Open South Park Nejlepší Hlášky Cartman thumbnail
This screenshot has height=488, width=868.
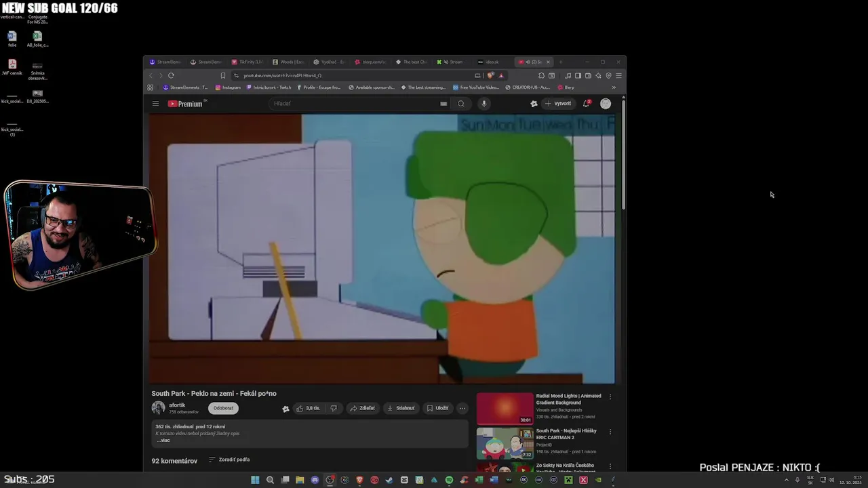[505, 444]
